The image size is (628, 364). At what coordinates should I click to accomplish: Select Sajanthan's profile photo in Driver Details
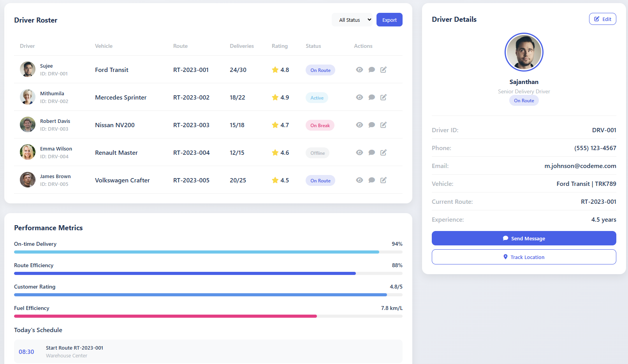[524, 52]
